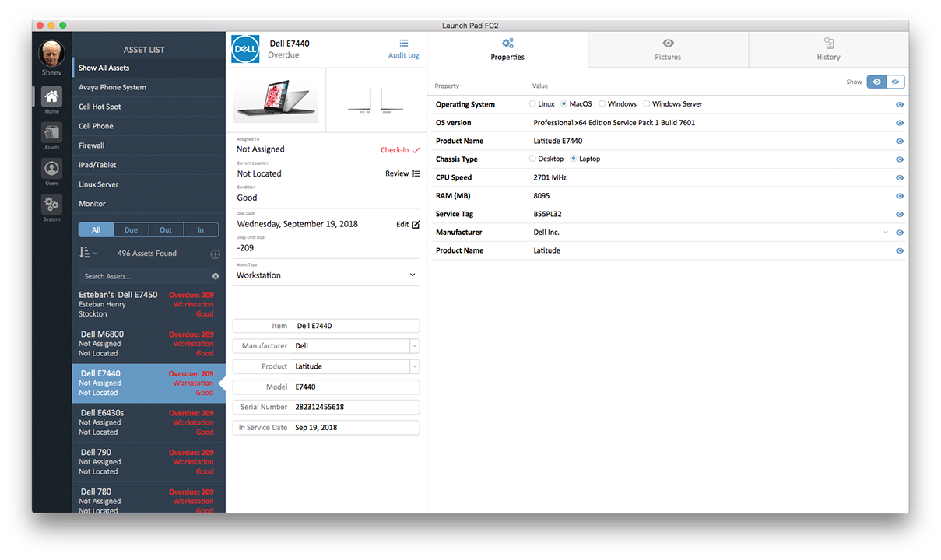Click Review for current location
Viewport: 941px width, 560px height.
[x=402, y=173]
